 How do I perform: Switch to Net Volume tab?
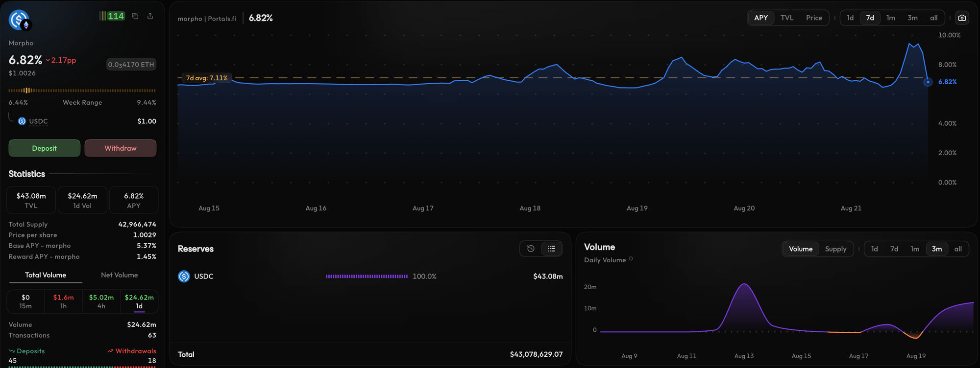pos(119,275)
